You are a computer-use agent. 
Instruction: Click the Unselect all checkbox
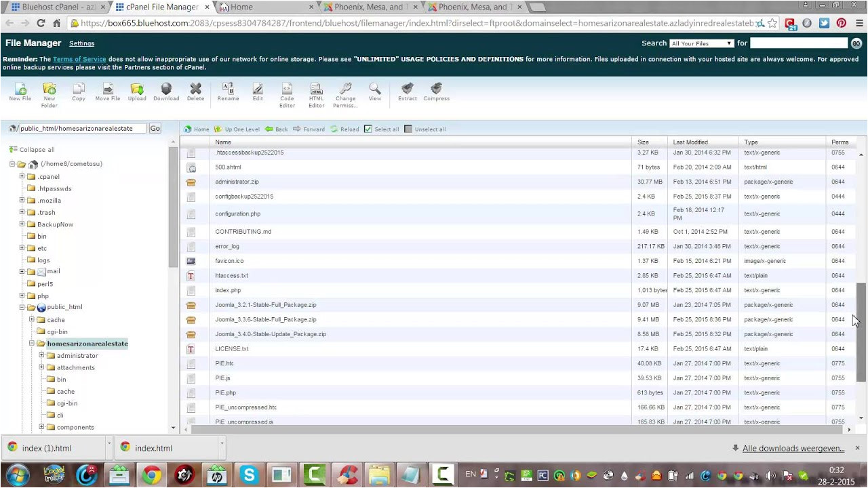coord(408,129)
